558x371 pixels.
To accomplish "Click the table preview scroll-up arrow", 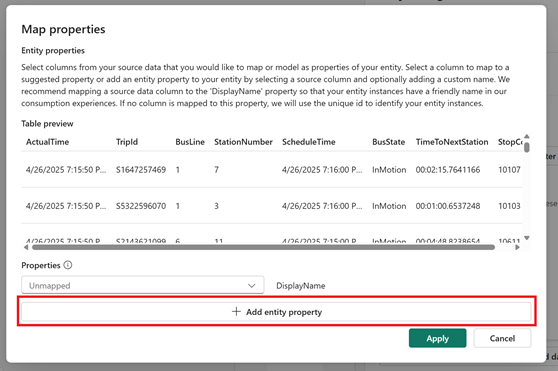I will pos(527,137).
